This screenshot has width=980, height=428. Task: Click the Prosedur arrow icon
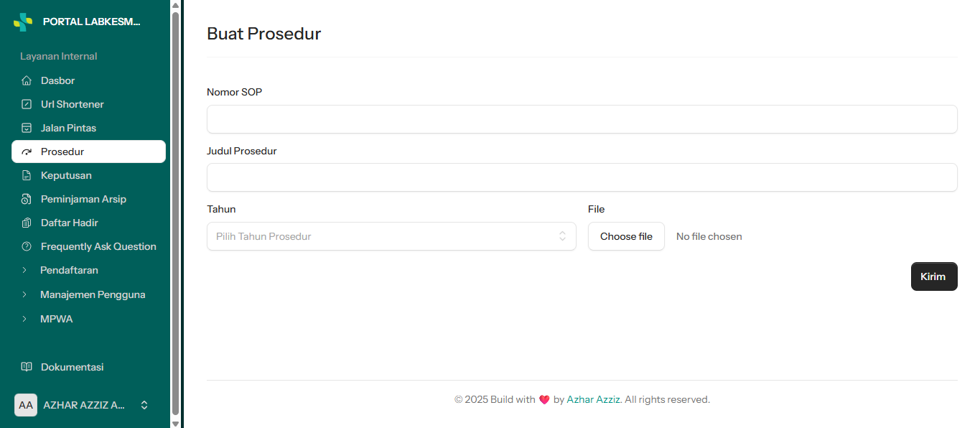pyautogui.click(x=27, y=152)
